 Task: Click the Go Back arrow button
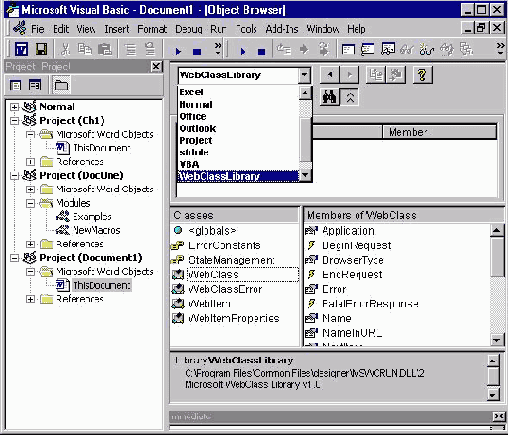[330, 75]
